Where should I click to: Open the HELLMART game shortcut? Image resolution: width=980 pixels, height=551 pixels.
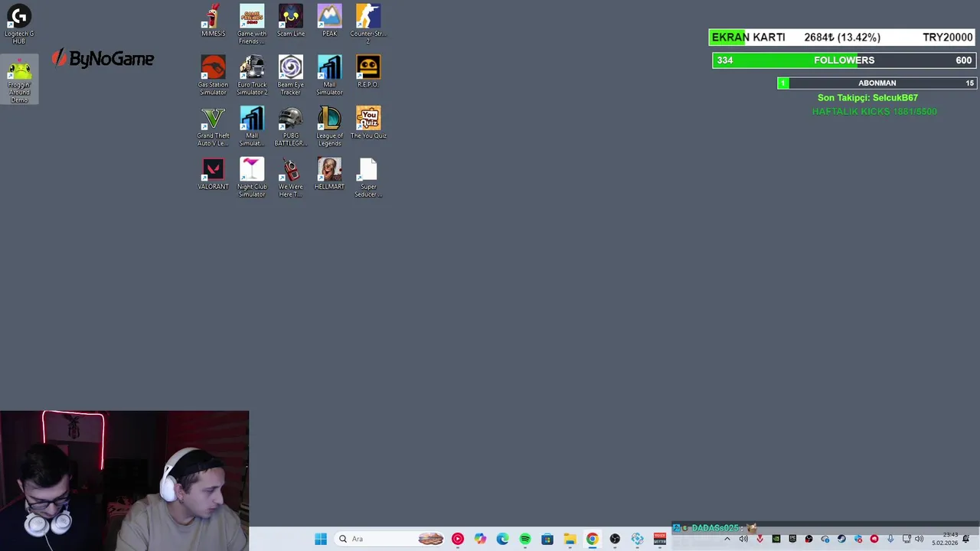click(x=329, y=174)
